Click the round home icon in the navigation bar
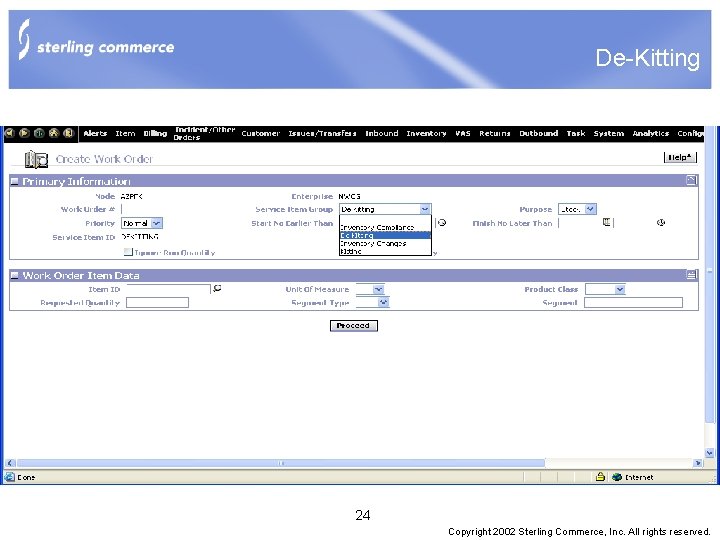This screenshot has height=540, width=720. tap(54, 133)
